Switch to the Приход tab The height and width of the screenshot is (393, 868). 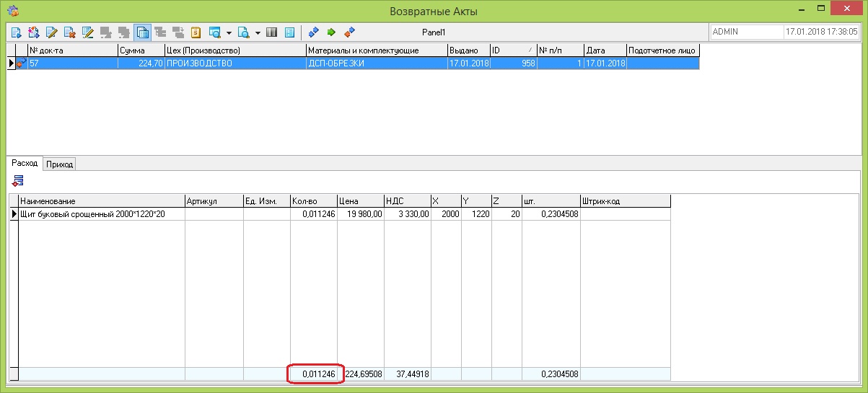coord(59,164)
